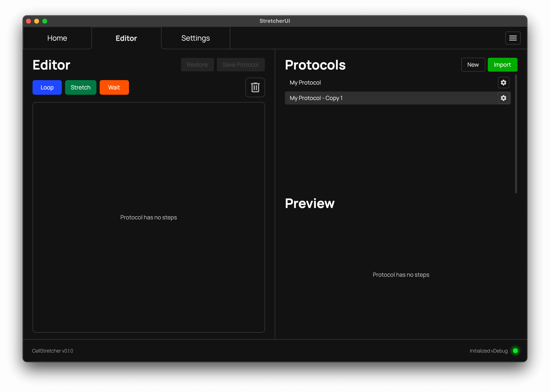Close the StretcherUI window
550x392 pixels.
click(28, 21)
